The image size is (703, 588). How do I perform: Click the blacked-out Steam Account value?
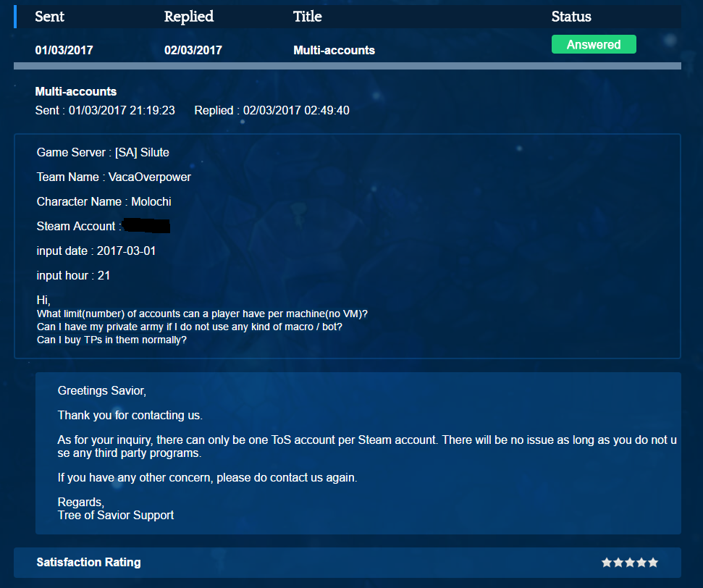[x=146, y=226]
